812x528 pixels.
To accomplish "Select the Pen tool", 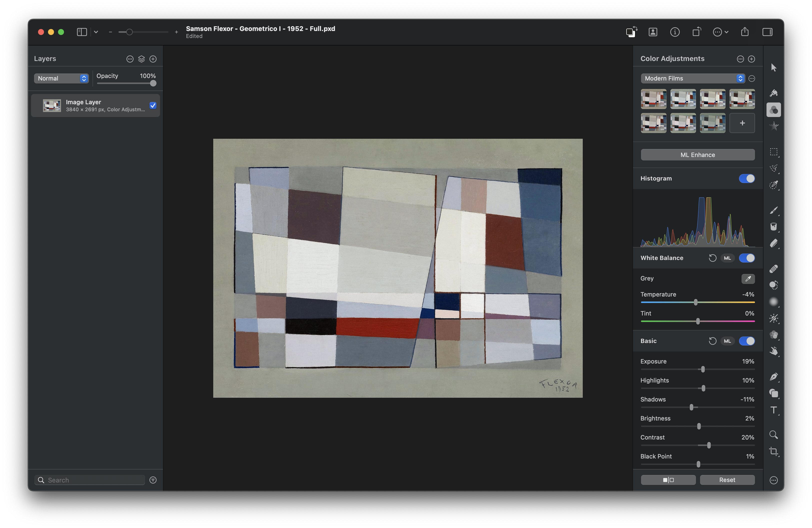I will [x=773, y=377].
